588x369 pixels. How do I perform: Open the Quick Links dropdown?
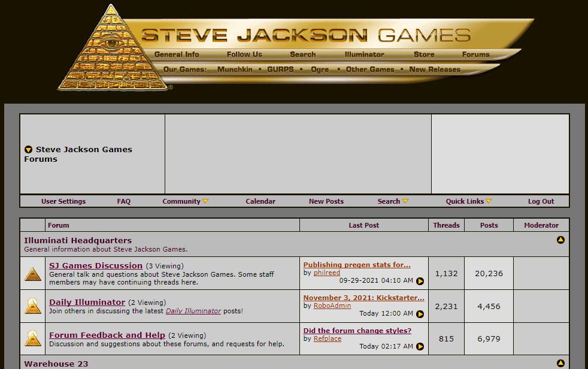click(468, 201)
